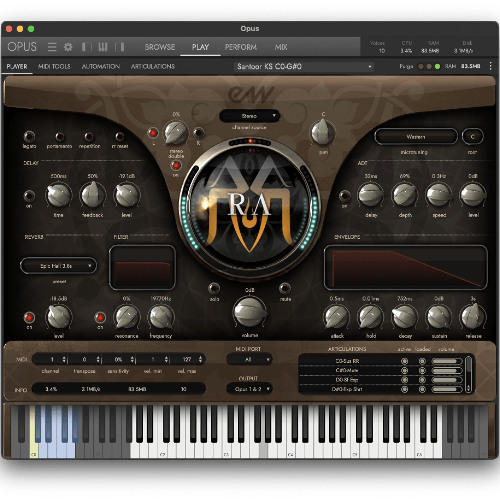The image size is (500, 500).
Task: Click the master volume knob
Action: coord(250,312)
